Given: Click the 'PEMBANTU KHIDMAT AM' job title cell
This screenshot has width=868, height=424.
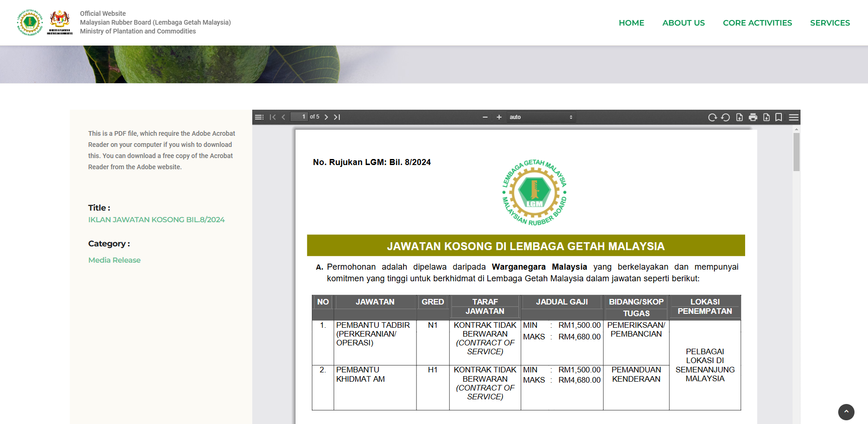Looking at the screenshot, I should (375, 387).
